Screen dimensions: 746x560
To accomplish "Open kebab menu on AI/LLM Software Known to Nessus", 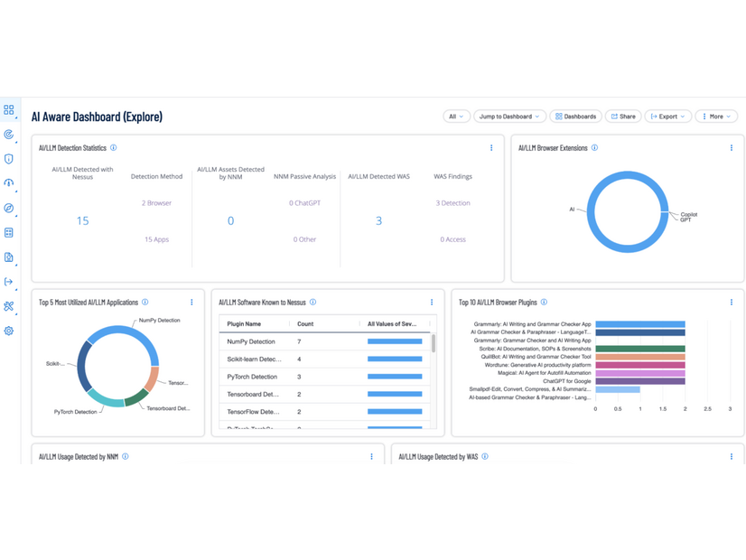I will tap(432, 303).
